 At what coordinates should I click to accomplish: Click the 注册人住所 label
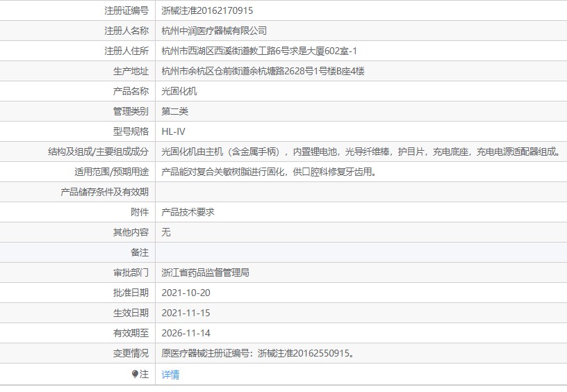pos(126,51)
